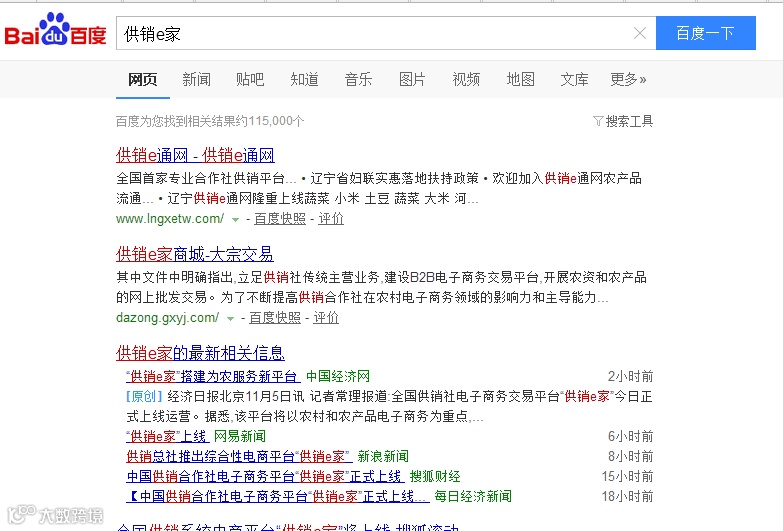This screenshot has height=531, width=783.
Task: Clear the search box with the X icon
Action: click(x=640, y=33)
